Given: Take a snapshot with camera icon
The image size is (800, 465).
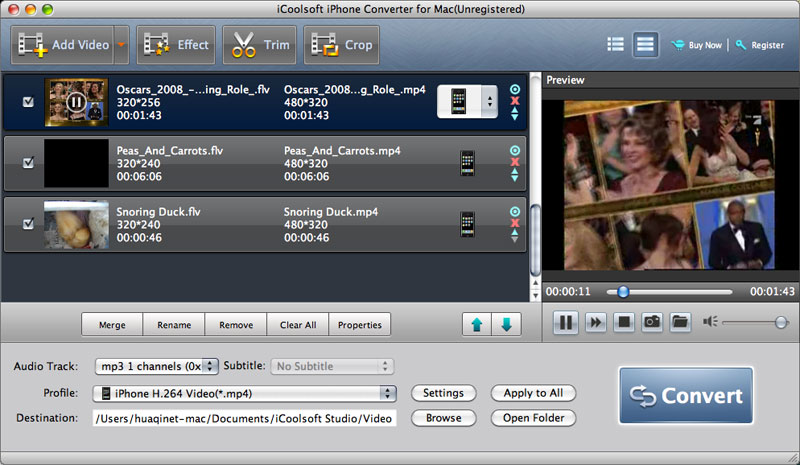Looking at the screenshot, I should pos(652,322).
